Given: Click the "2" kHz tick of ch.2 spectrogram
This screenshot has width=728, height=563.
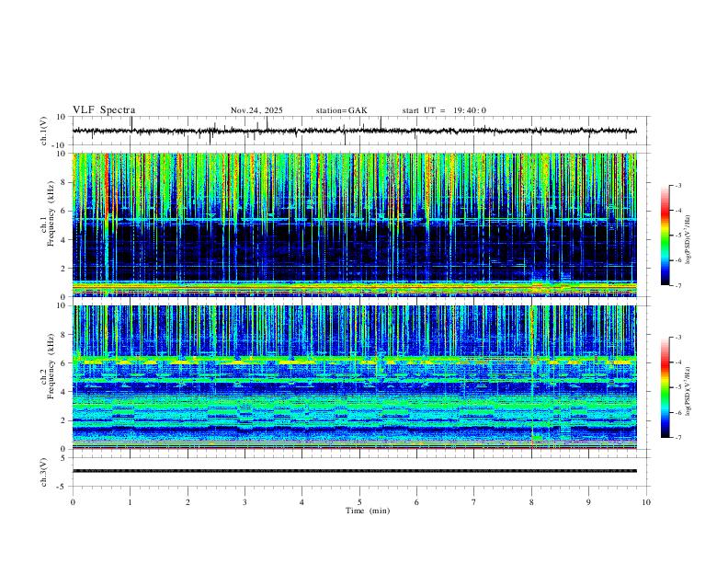Looking at the screenshot, I should [64, 420].
